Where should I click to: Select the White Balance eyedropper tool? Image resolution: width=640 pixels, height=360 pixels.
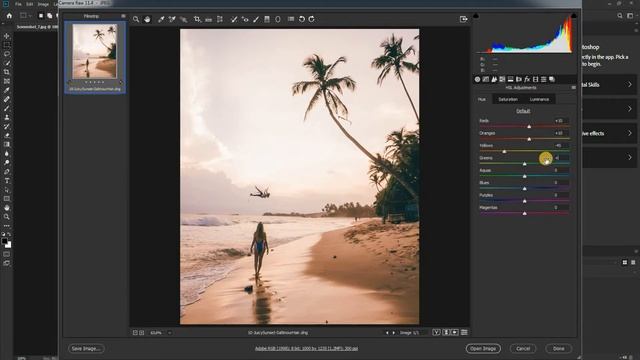161,19
